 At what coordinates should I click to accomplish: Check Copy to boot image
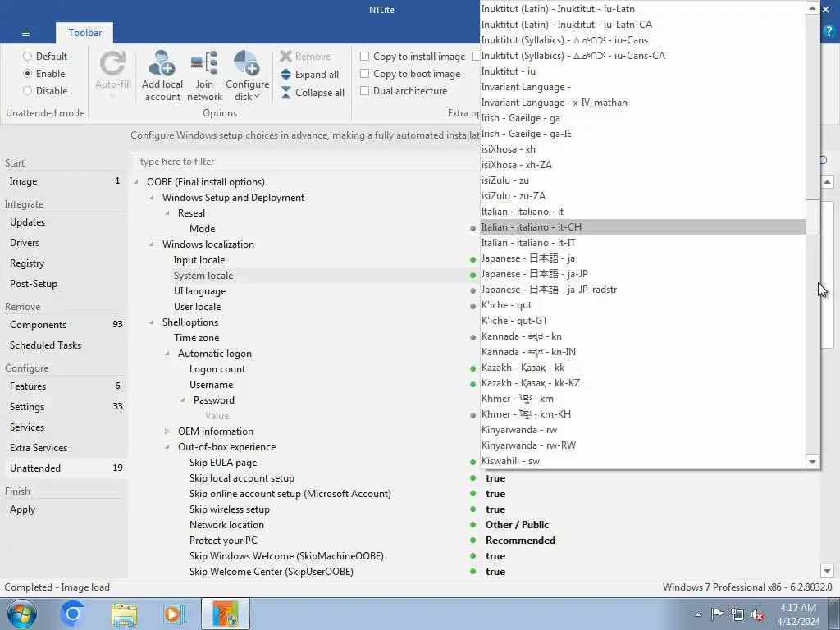point(365,73)
